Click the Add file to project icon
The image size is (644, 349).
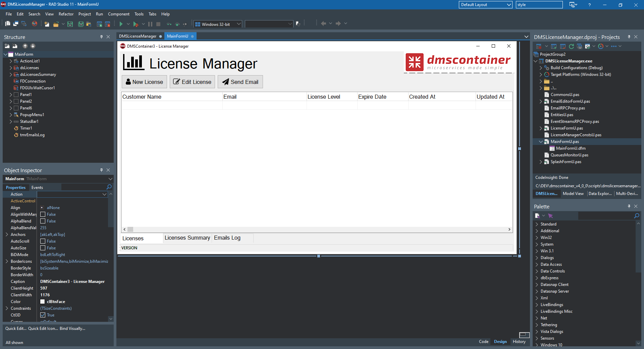pyautogui.click(x=99, y=24)
